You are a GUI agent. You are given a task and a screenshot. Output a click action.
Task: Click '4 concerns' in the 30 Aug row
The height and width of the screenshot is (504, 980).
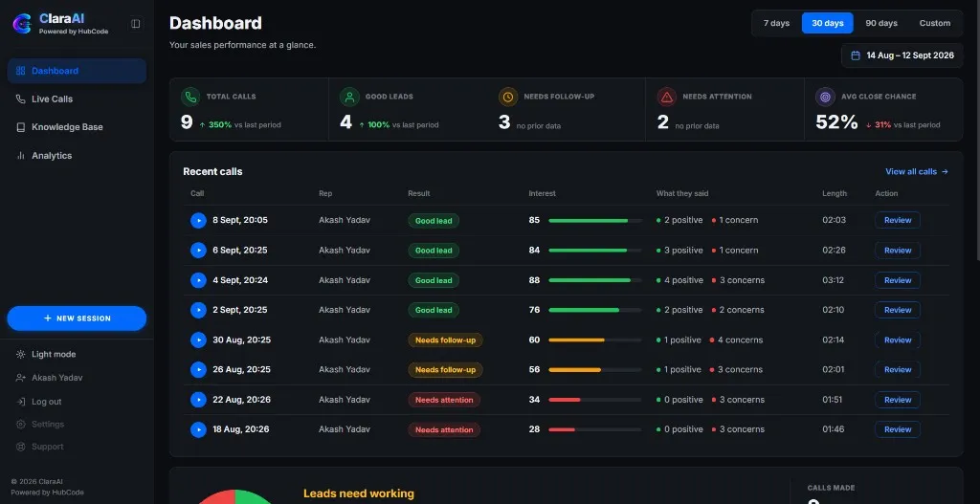pos(736,340)
